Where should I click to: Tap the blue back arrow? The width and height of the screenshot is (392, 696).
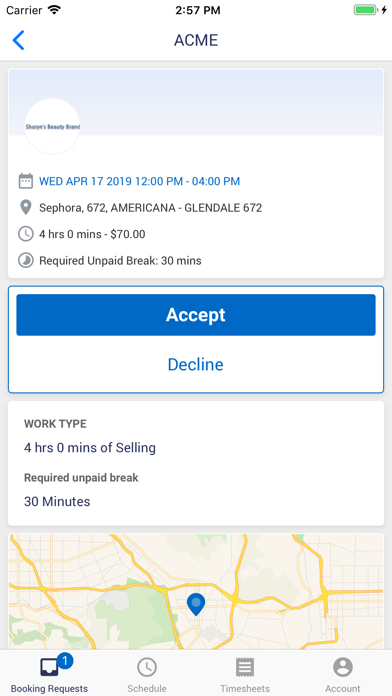[18, 40]
